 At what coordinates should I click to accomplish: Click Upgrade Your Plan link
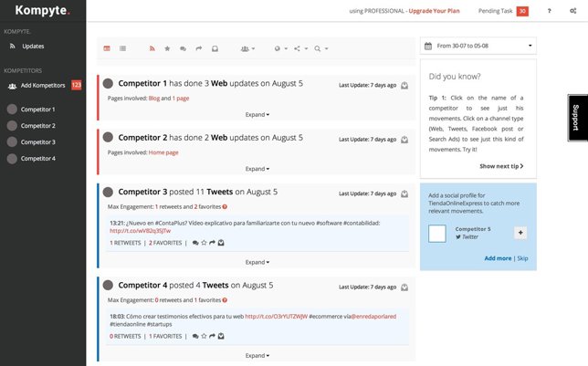point(434,11)
